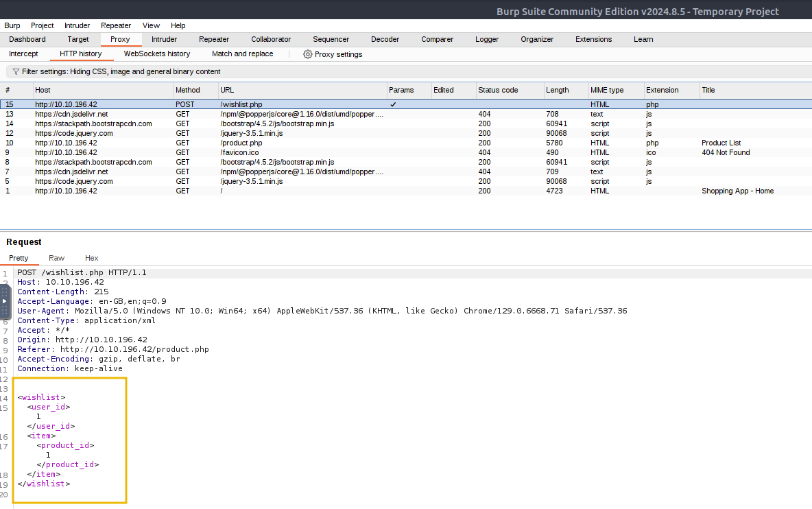Sort by the Method column header
The image size is (812, 509).
coord(195,90)
